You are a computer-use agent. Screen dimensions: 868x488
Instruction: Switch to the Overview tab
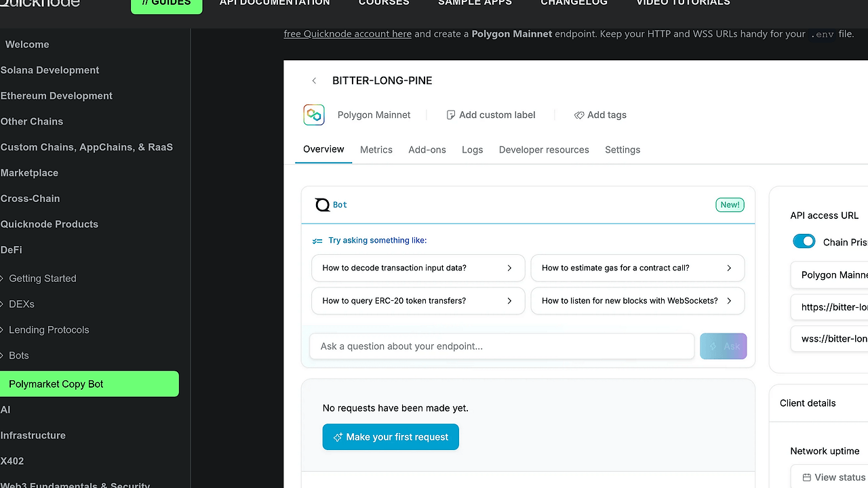(323, 149)
